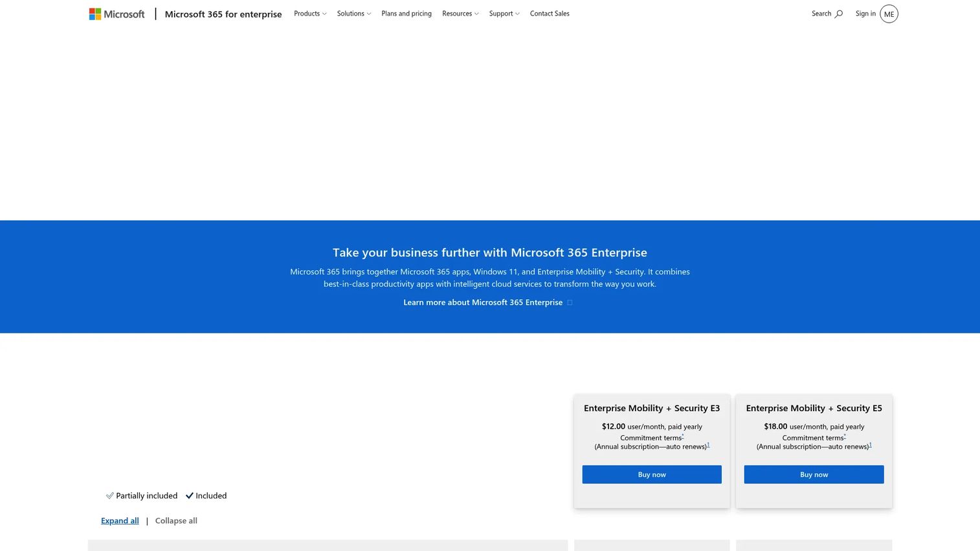
Task: Collapse all feature sections
Action: click(176, 521)
